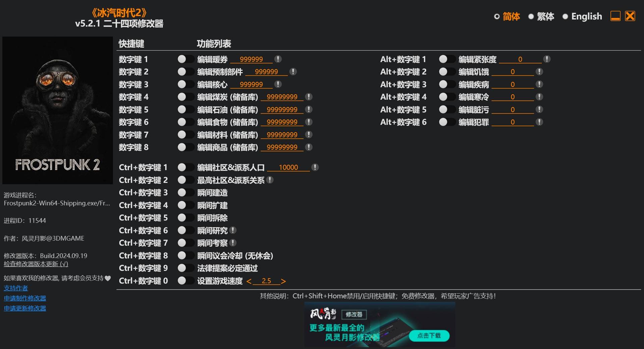The image size is (644, 349).
Task: Click 编辑犯罪 value field
Action: point(513,122)
